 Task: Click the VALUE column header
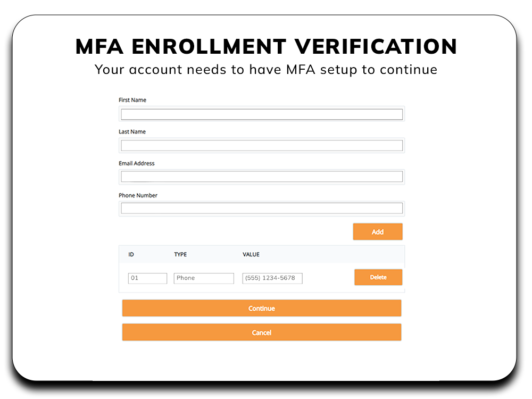click(x=251, y=254)
